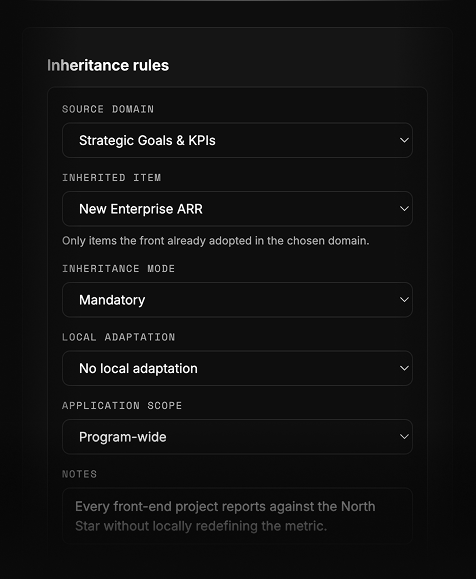
Task: Open the Inheritance Mode dropdown set to Mandatory
Action: point(237,300)
